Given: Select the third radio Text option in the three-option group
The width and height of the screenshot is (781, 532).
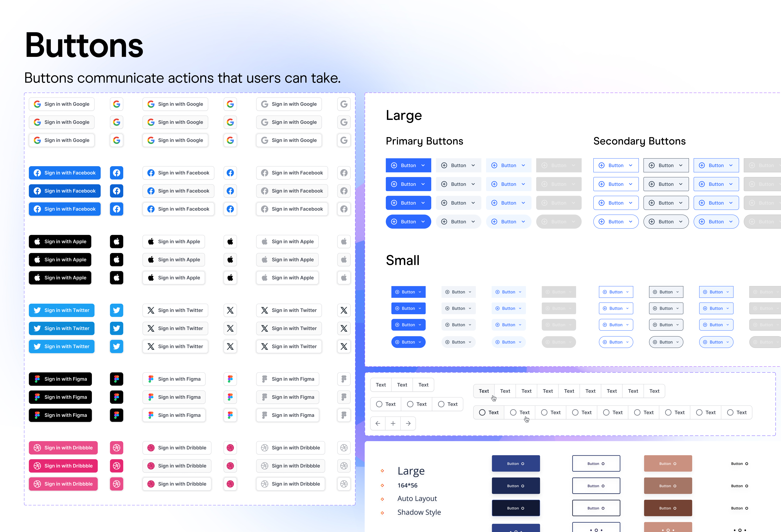Looking at the screenshot, I should [448, 404].
